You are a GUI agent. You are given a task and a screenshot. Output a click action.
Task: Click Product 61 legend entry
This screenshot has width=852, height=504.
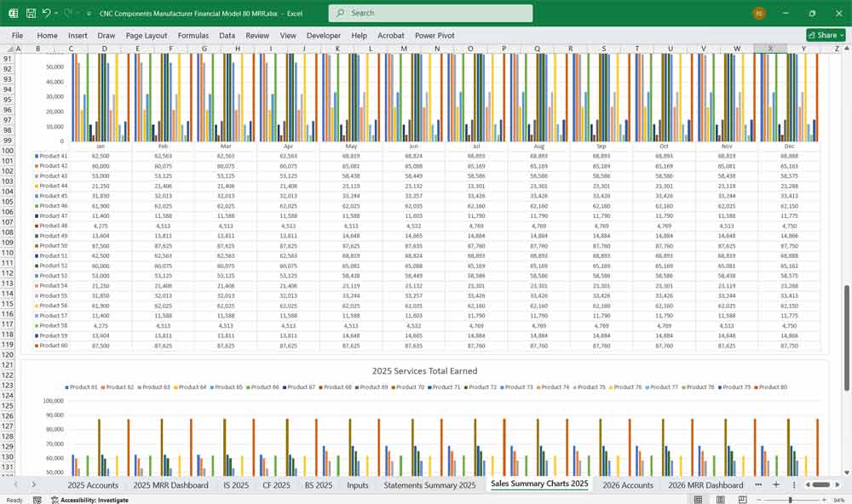tap(81, 387)
